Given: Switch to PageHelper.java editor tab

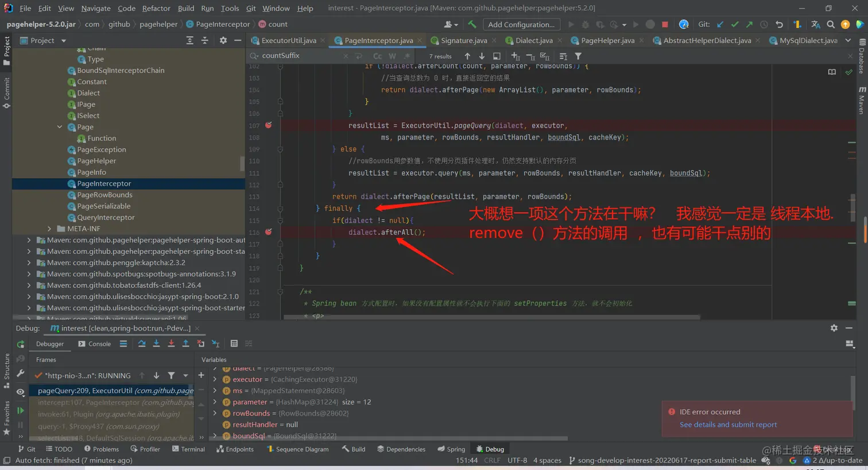Looking at the screenshot, I should pos(607,40).
